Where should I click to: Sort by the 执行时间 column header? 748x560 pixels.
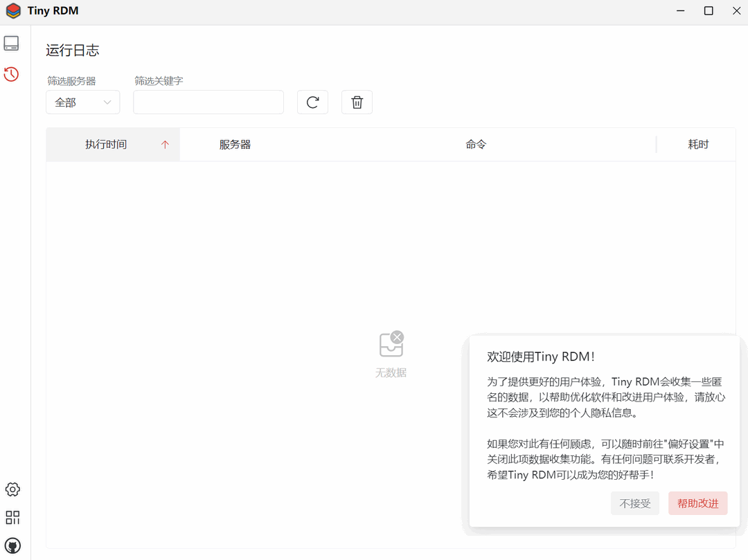113,145
